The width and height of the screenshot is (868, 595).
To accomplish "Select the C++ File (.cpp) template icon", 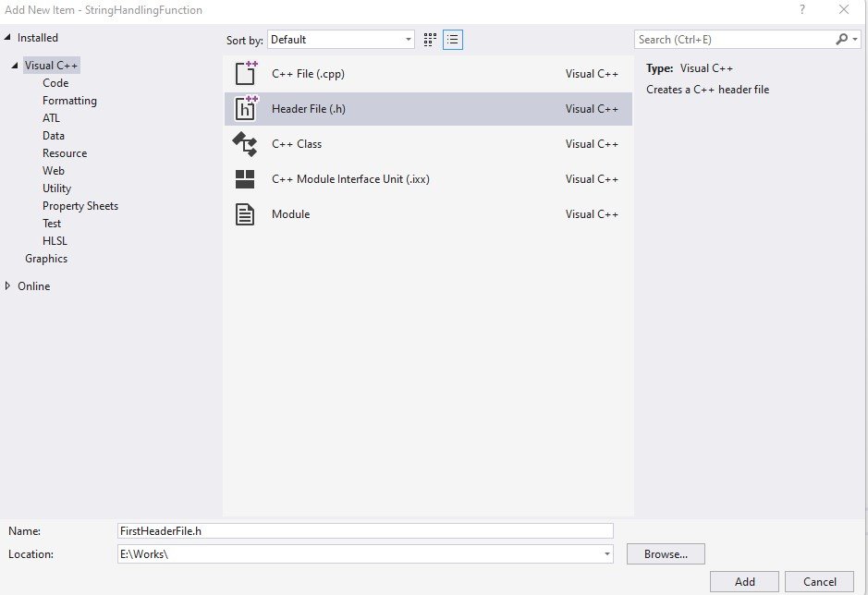I will click(x=246, y=73).
